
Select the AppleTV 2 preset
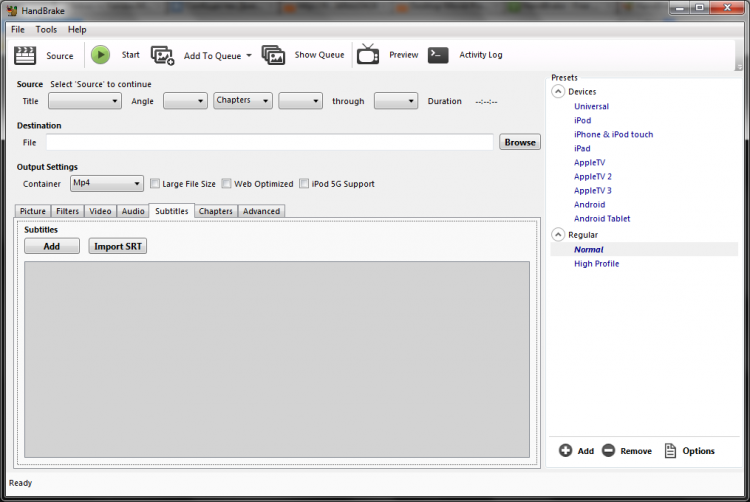point(593,176)
